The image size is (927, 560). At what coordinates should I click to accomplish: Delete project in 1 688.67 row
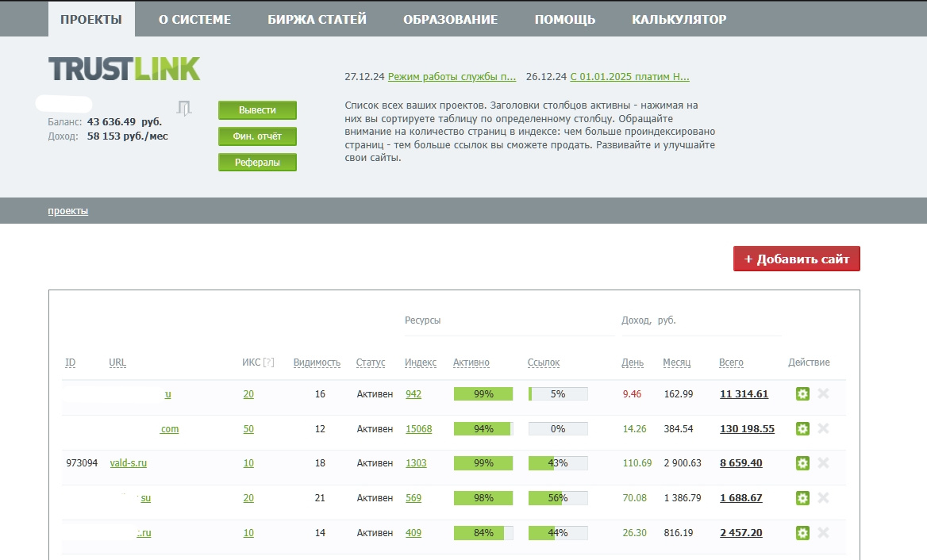coord(823,497)
